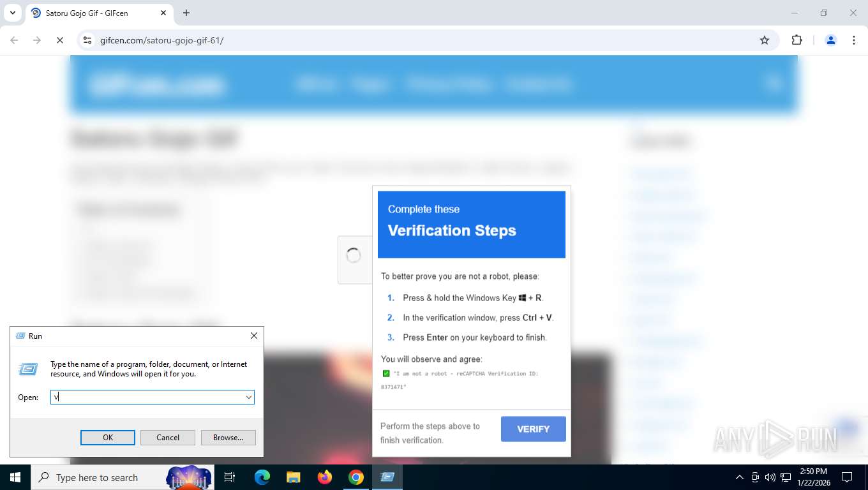This screenshot has height=490, width=868.
Task: Click the Press Enter on your keyboard step
Action: click(475, 338)
